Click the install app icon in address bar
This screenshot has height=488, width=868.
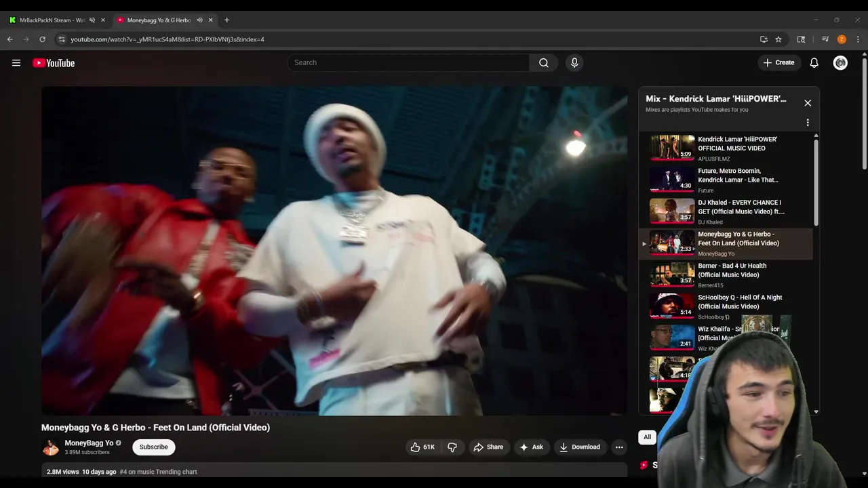764,39
